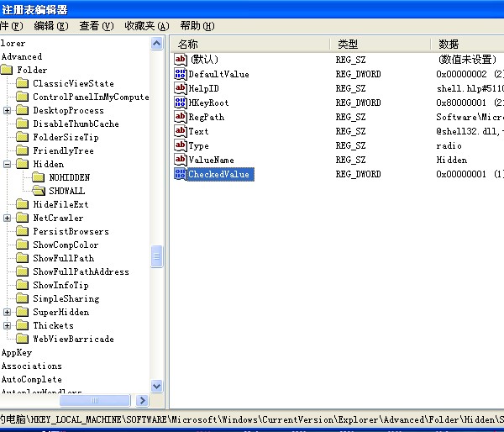Image resolution: width=504 pixels, height=432 pixels.
Task: Click the Thickets folder icon
Action: point(22,325)
